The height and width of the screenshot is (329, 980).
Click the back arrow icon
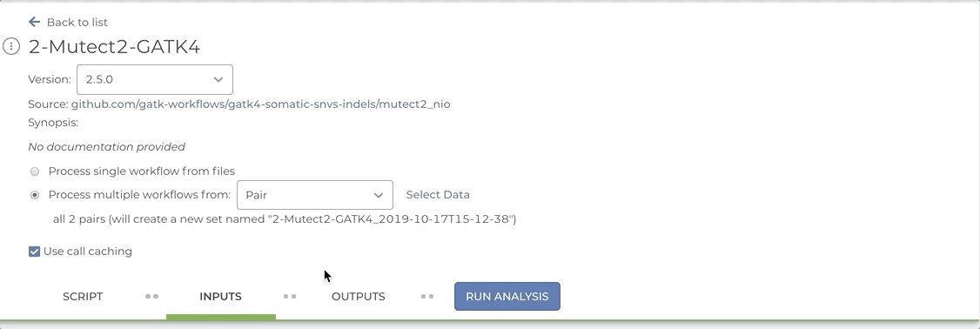[x=34, y=22]
